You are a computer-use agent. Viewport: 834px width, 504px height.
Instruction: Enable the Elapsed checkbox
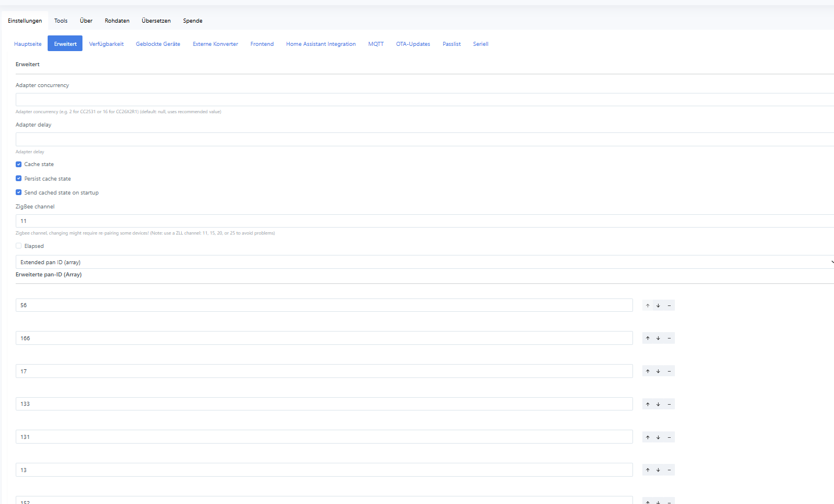pyautogui.click(x=19, y=246)
